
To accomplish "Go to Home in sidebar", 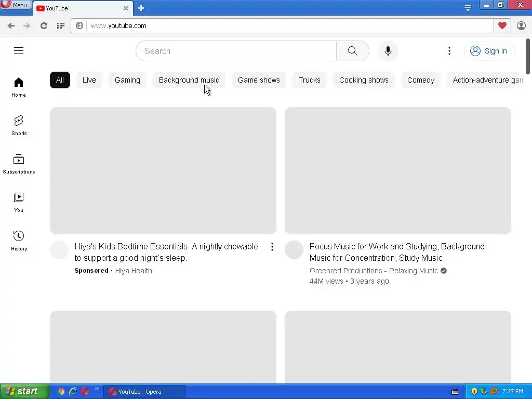I will click(x=19, y=87).
